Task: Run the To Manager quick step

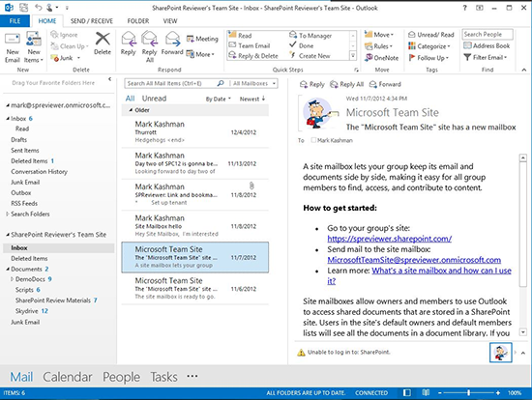Action: (310, 35)
